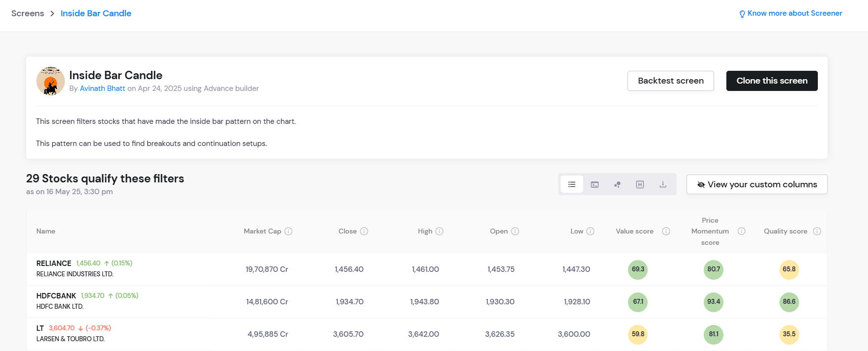Viewport: 868px width, 351px height.
Task: Click LARSEN & TOUBRO LTD. company name
Action: [x=70, y=339]
